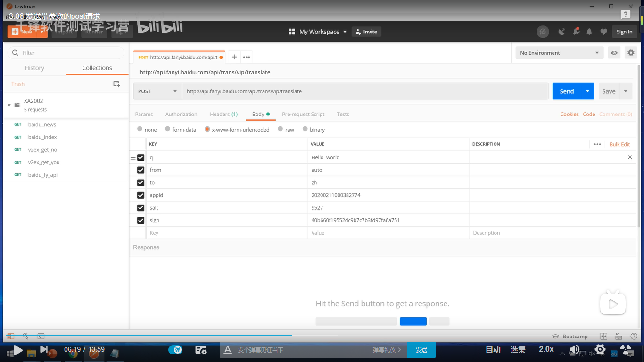Select the x-www-form-urlencoded body radio
The height and width of the screenshot is (362, 644).
(207, 129)
